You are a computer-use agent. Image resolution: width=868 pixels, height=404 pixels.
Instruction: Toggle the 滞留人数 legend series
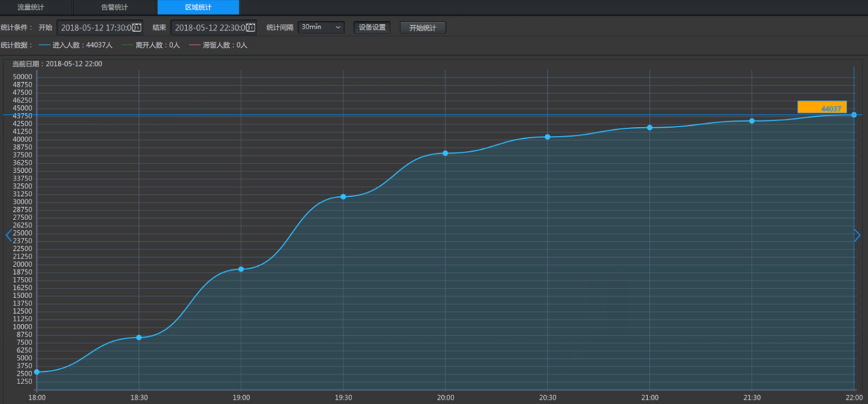[x=218, y=45]
